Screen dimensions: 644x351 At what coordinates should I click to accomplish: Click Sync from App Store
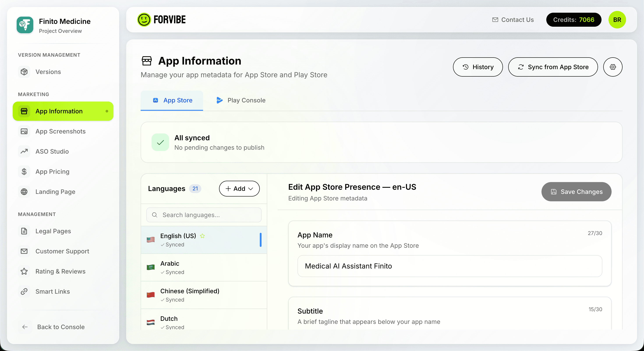click(x=553, y=67)
